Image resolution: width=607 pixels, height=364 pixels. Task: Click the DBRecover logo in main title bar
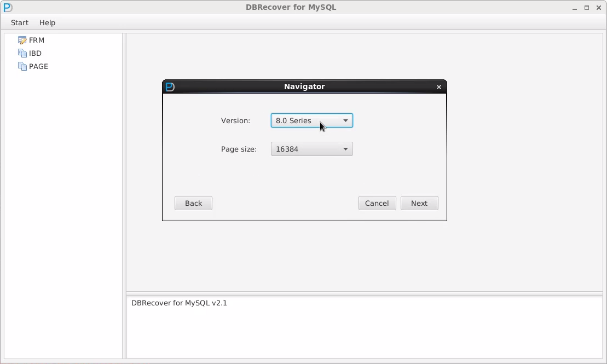pos(8,8)
